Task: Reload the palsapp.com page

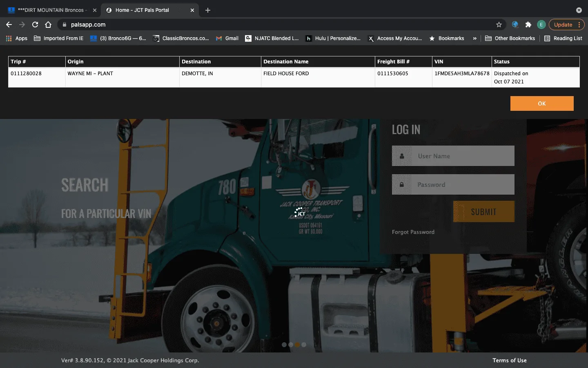Action: click(35, 25)
